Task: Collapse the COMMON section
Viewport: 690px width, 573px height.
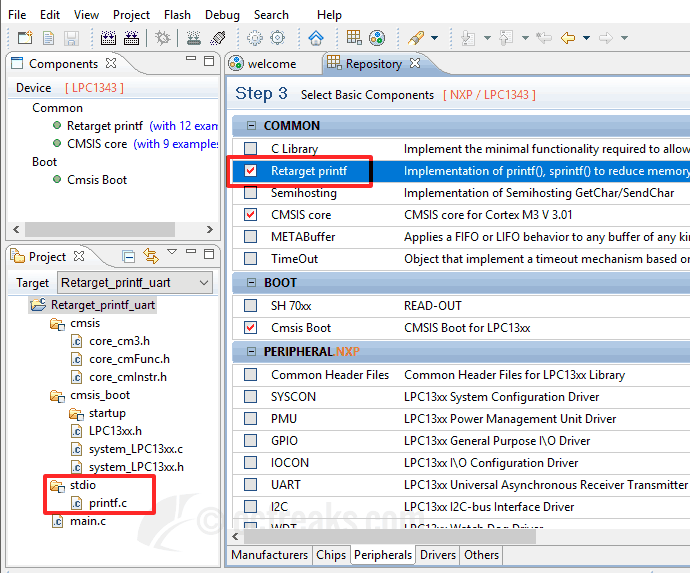Action: coord(251,126)
